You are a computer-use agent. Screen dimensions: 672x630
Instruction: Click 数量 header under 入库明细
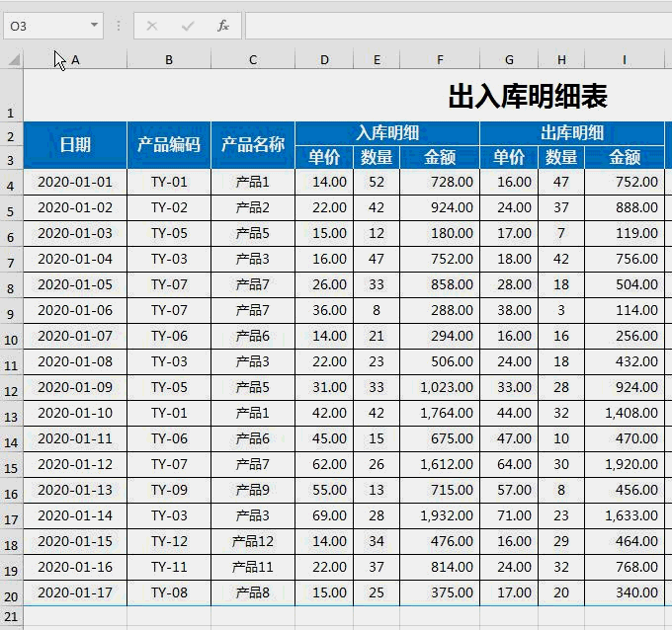(x=377, y=157)
